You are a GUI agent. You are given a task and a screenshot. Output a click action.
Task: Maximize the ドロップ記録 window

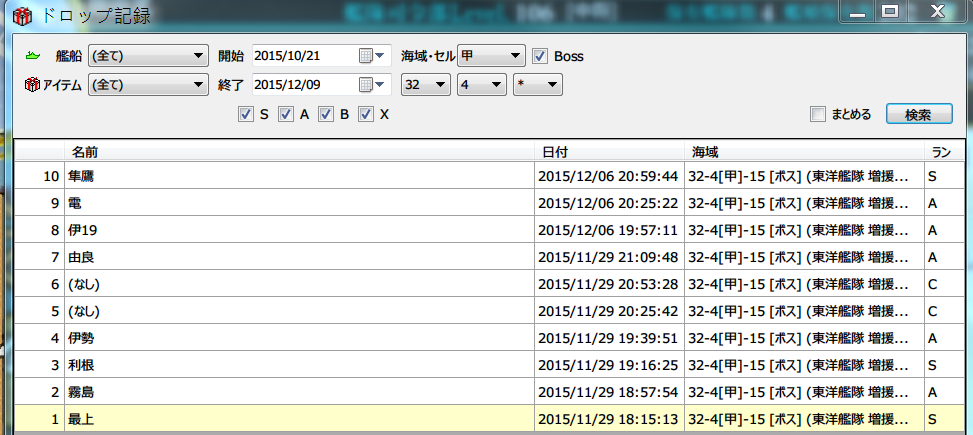[x=890, y=12]
